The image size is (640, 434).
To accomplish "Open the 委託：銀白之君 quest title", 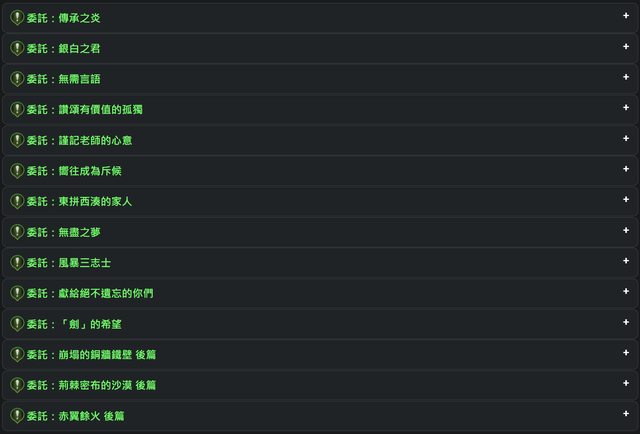I will pyautogui.click(x=63, y=48).
